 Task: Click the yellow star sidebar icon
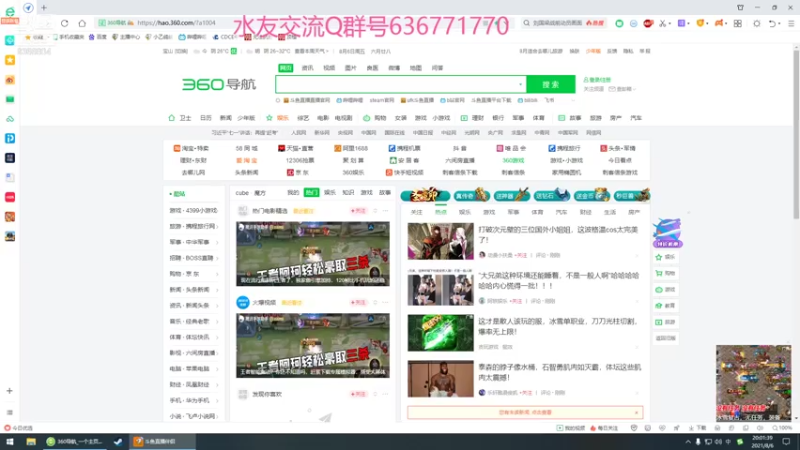pyautogui.click(x=10, y=60)
